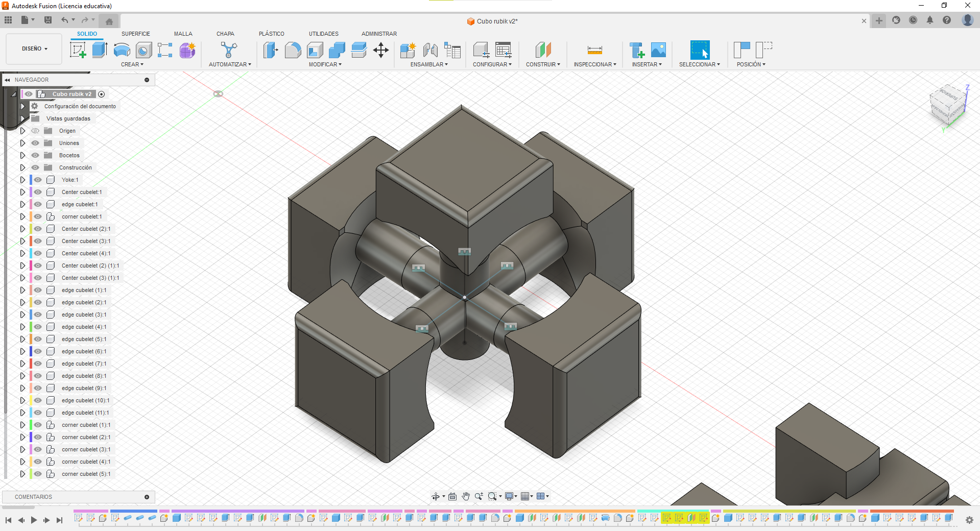Jump to the start of the timeline

coord(8,520)
